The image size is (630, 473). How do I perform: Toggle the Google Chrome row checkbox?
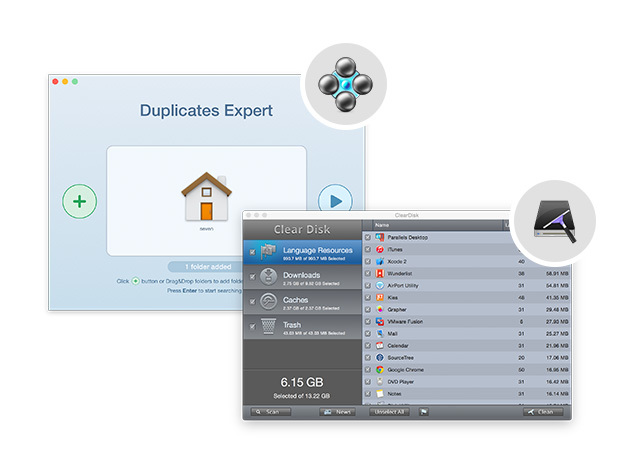[368, 370]
